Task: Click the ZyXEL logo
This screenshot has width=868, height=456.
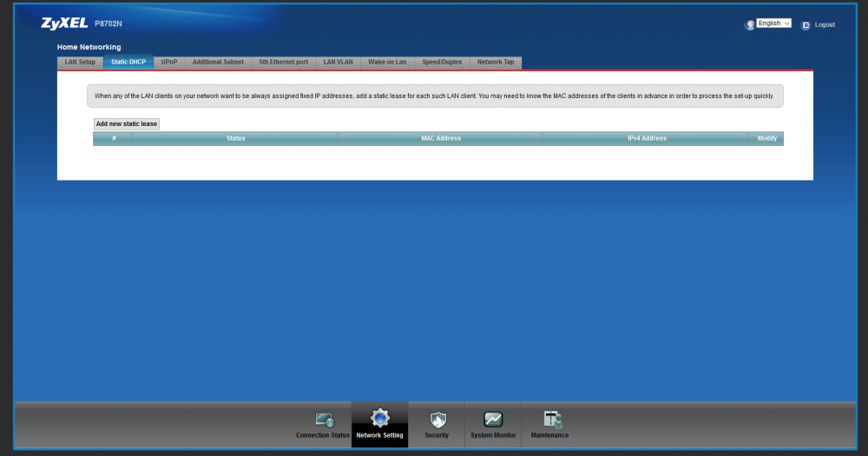Action: [64, 23]
